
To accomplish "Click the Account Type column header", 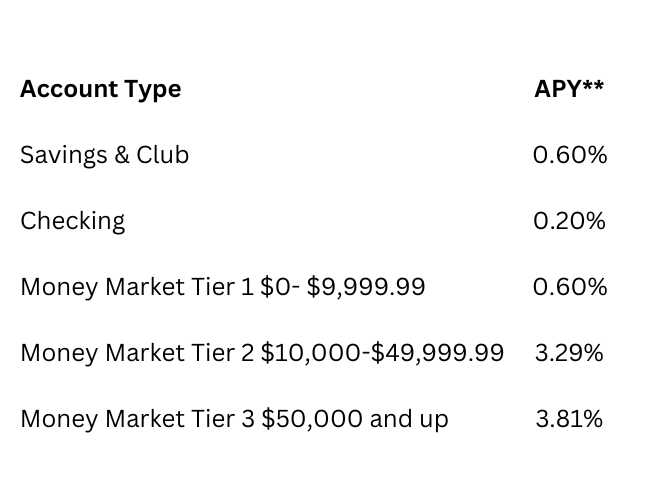I will [100, 89].
